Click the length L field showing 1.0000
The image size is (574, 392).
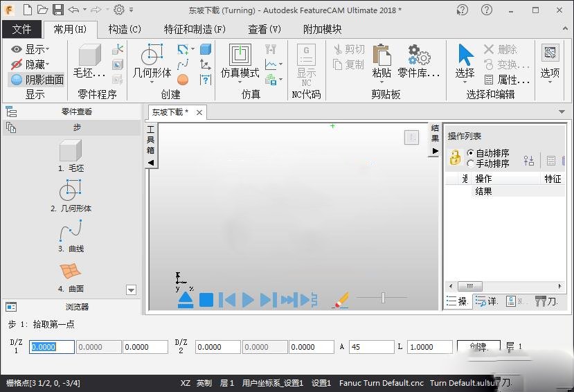coord(430,346)
